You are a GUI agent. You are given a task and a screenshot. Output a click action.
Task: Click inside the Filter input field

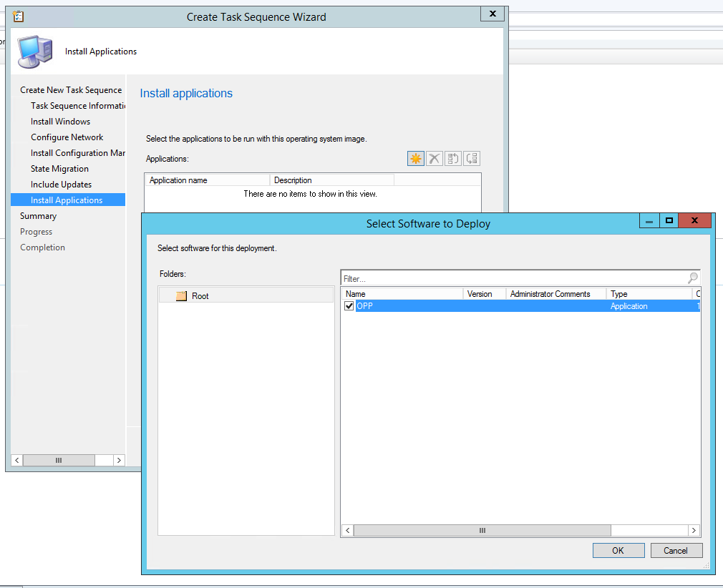click(x=465, y=278)
